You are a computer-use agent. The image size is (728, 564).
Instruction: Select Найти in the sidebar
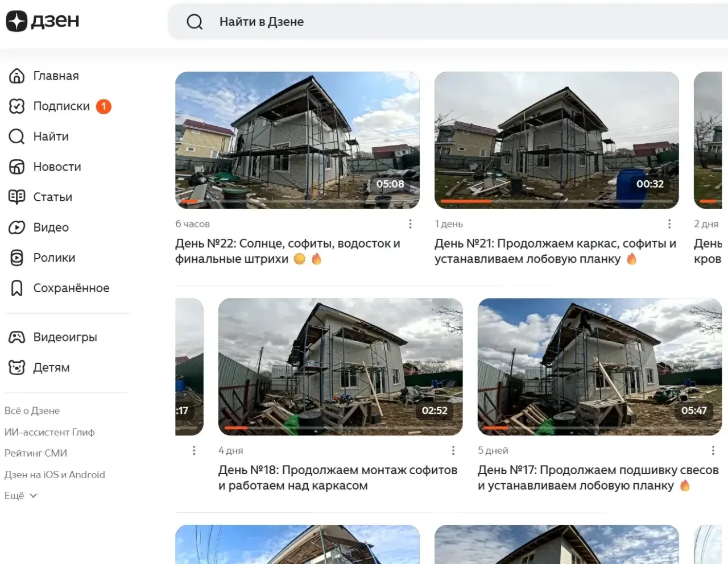[51, 136]
